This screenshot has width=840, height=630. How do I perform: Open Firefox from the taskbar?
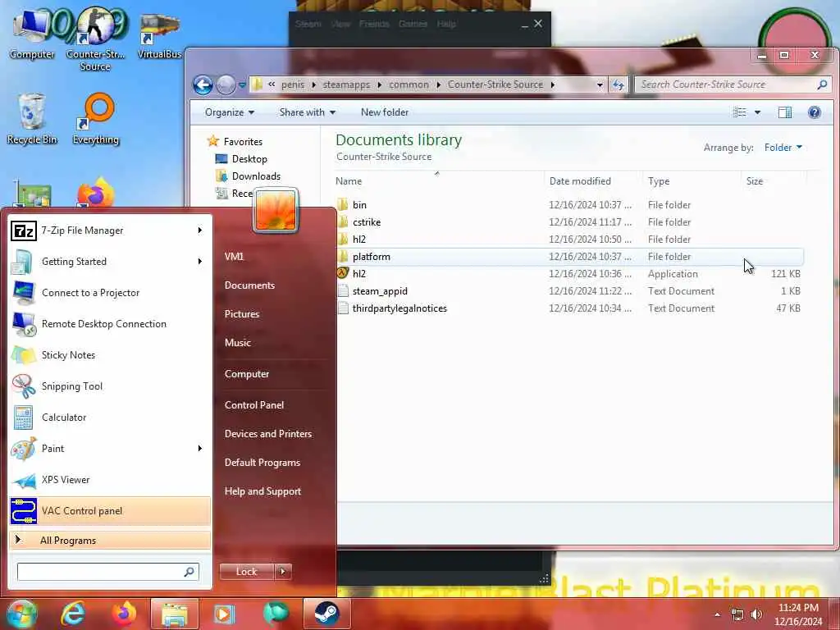point(123,614)
